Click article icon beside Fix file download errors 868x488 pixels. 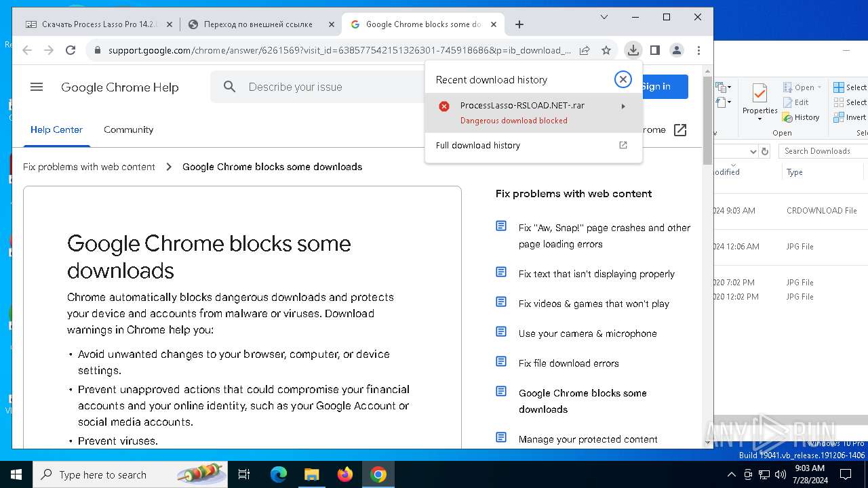(x=501, y=362)
